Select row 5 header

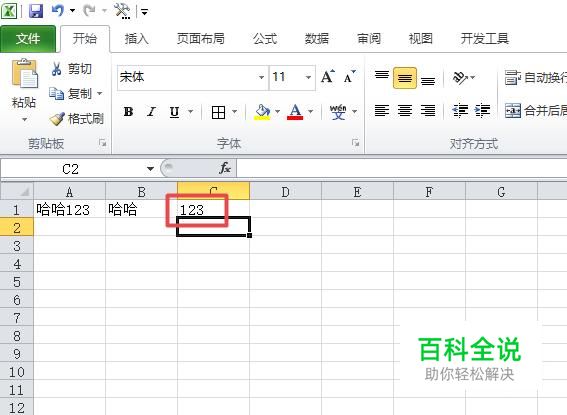click(17, 281)
